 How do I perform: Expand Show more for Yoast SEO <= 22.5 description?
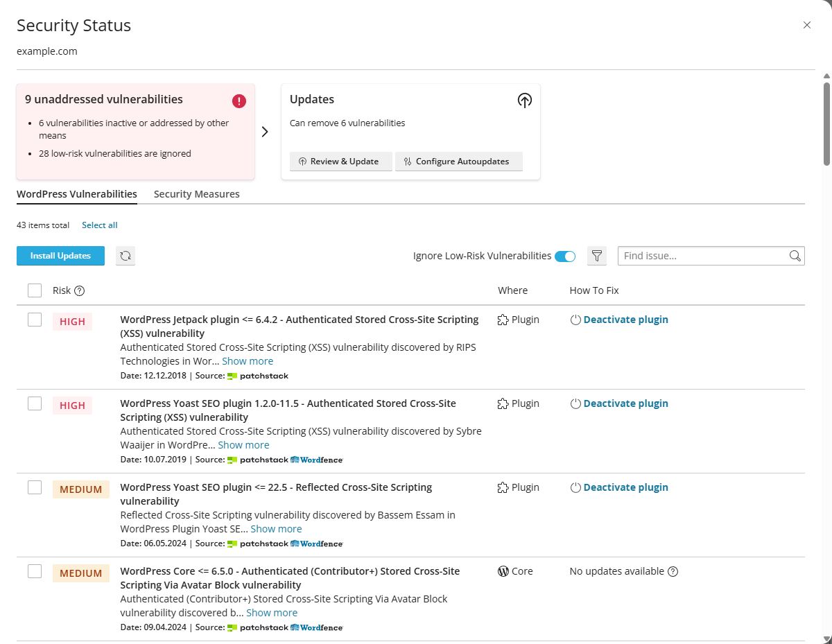[x=276, y=529]
